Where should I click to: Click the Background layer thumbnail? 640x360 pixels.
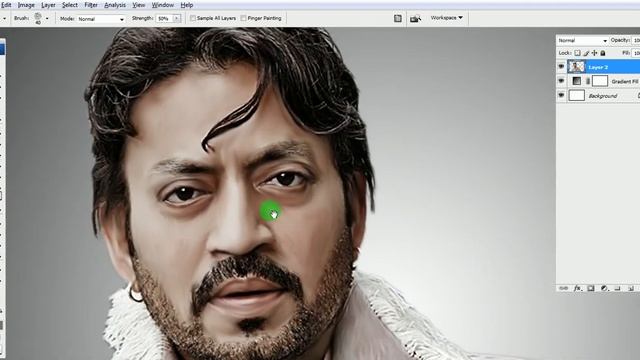(577, 95)
